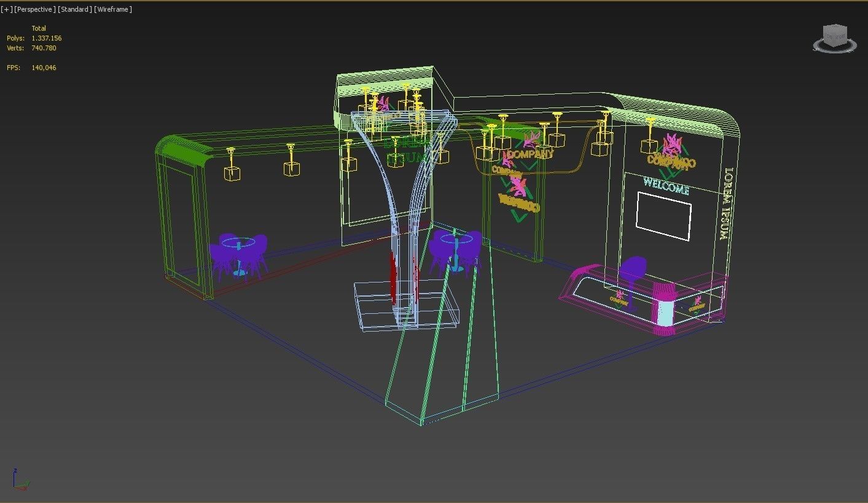Open the [+] general viewport menu
Image resolution: width=868 pixels, height=503 pixels.
7,9
